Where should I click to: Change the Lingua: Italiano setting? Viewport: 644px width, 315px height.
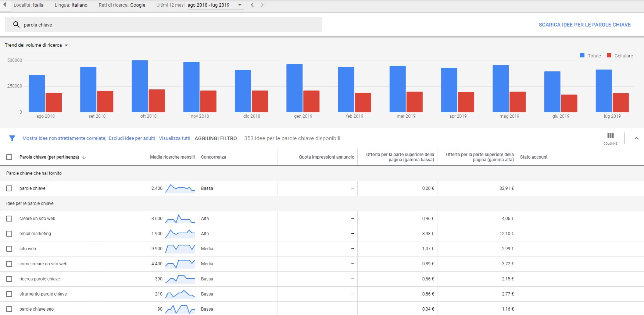tap(71, 5)
